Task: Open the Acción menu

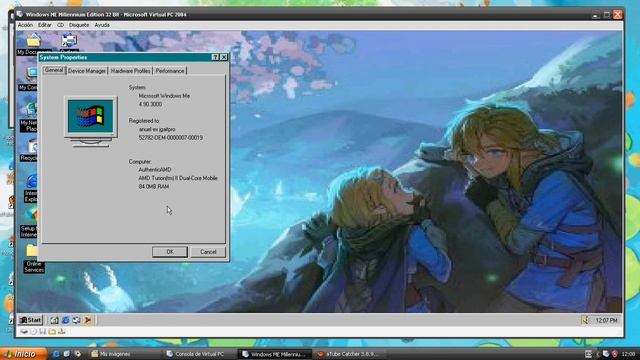Action: (25, 25)
